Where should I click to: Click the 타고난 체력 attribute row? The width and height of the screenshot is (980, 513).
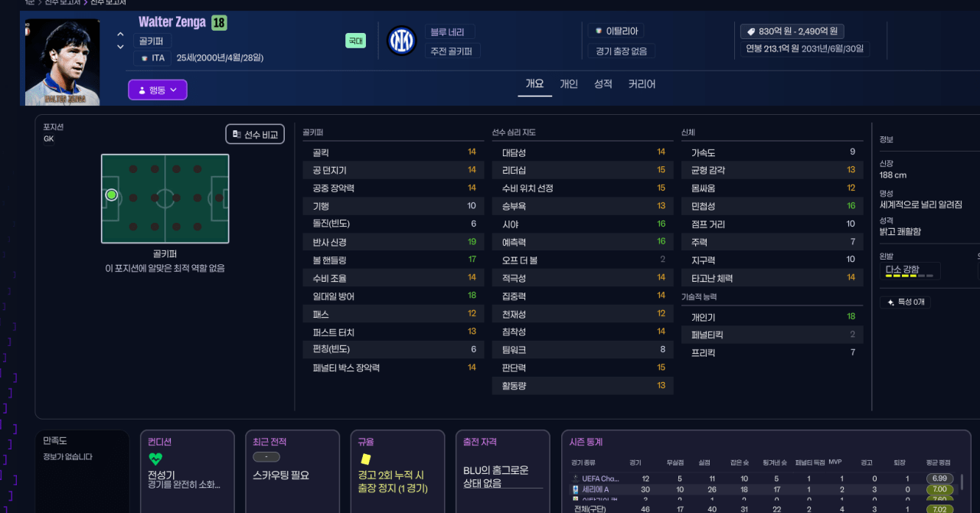[773, 278]
